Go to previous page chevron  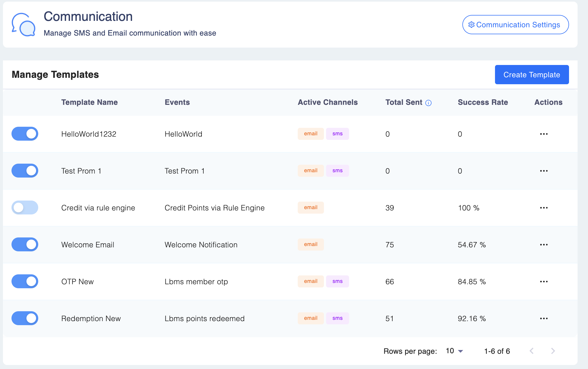tap(532, 351)
